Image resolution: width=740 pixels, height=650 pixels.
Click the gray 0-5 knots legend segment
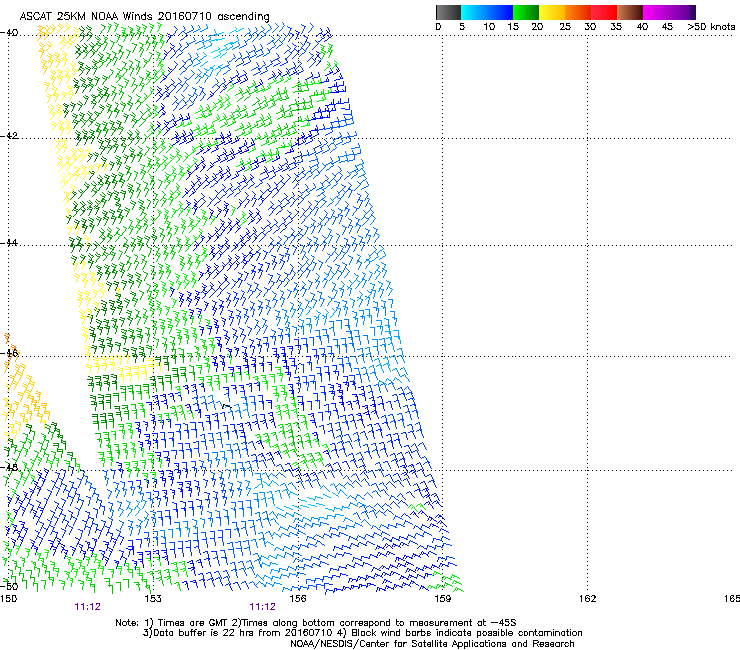click(448, 12)
